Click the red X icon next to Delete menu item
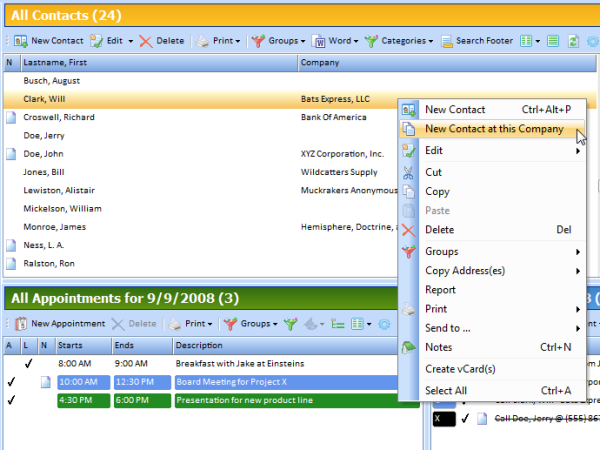The image size is (600, 450). click(x=409, y=230)
